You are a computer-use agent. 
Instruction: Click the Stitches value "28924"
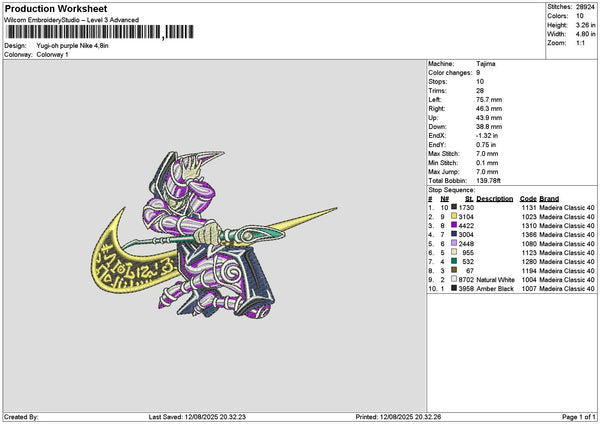click(585, 7)
